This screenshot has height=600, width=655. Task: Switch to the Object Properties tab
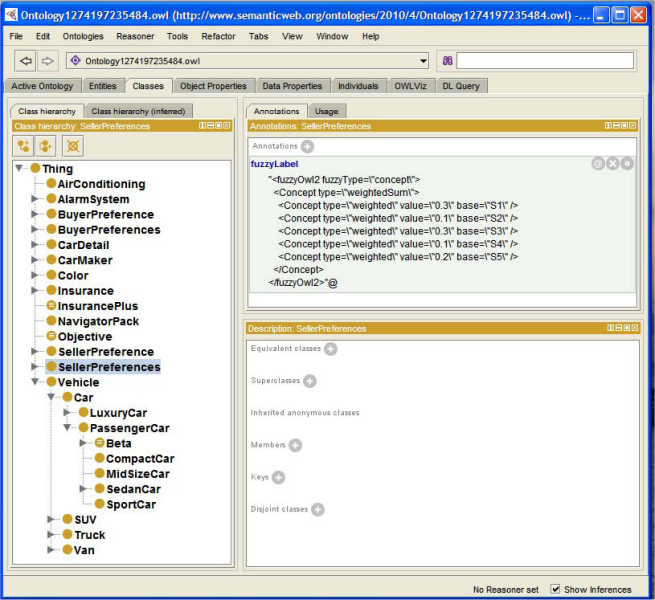[x=213, y=86]
